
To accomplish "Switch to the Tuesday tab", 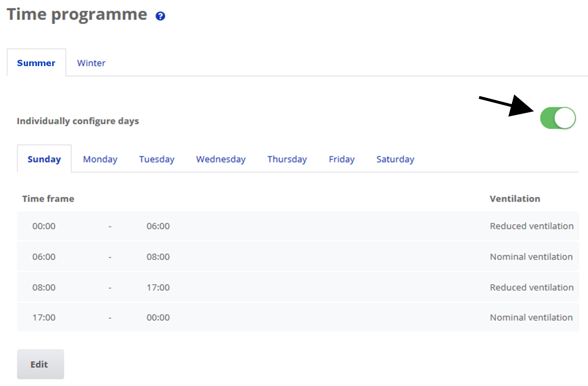I will pos(157,159).
